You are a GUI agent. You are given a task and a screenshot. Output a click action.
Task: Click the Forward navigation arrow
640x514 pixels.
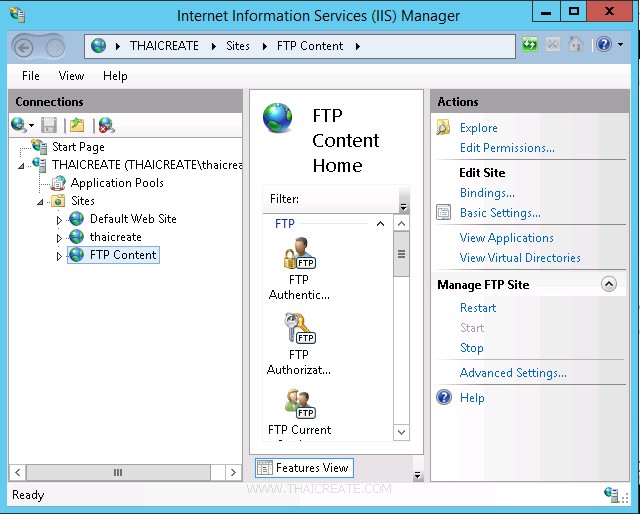coord(55,48)
